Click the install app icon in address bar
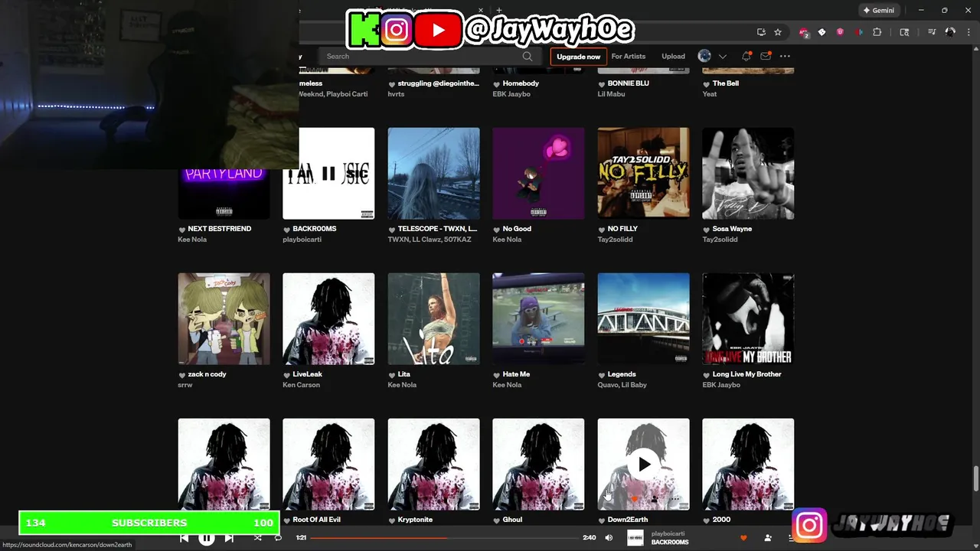 pos(761,32)
